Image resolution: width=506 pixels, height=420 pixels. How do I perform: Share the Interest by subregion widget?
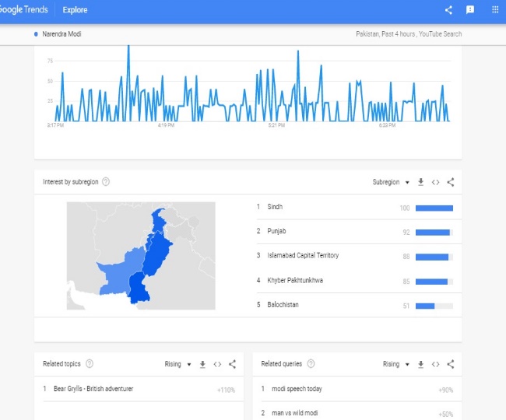[451, 182]
